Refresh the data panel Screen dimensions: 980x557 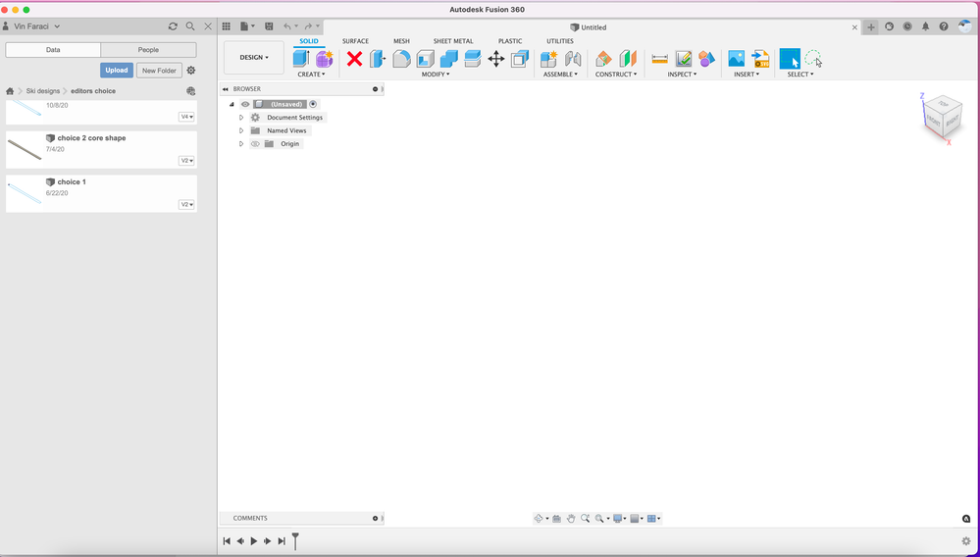173,26
